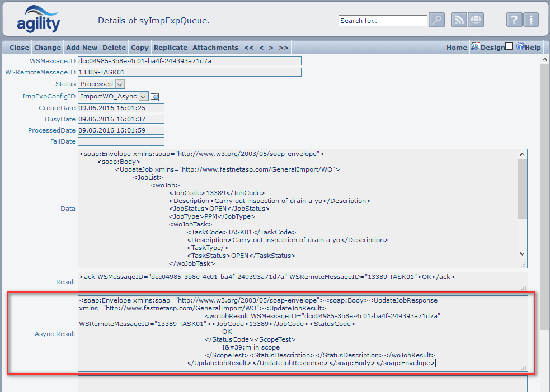Click the ImpExpConfigID lookup magnifier icon
The width and height of the screenshot is (550, 392).
click(155, 97)
